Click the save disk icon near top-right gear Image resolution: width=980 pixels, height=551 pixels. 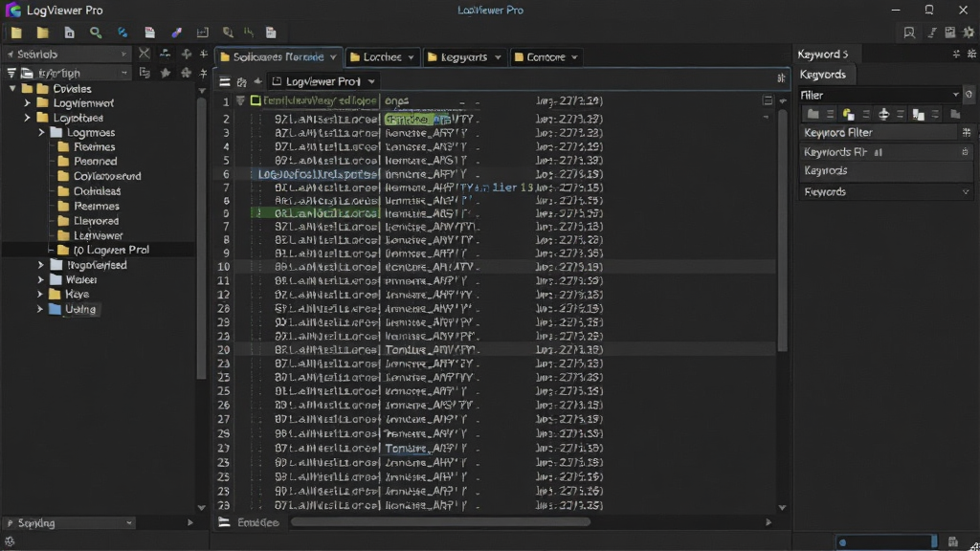pos(950,33)
